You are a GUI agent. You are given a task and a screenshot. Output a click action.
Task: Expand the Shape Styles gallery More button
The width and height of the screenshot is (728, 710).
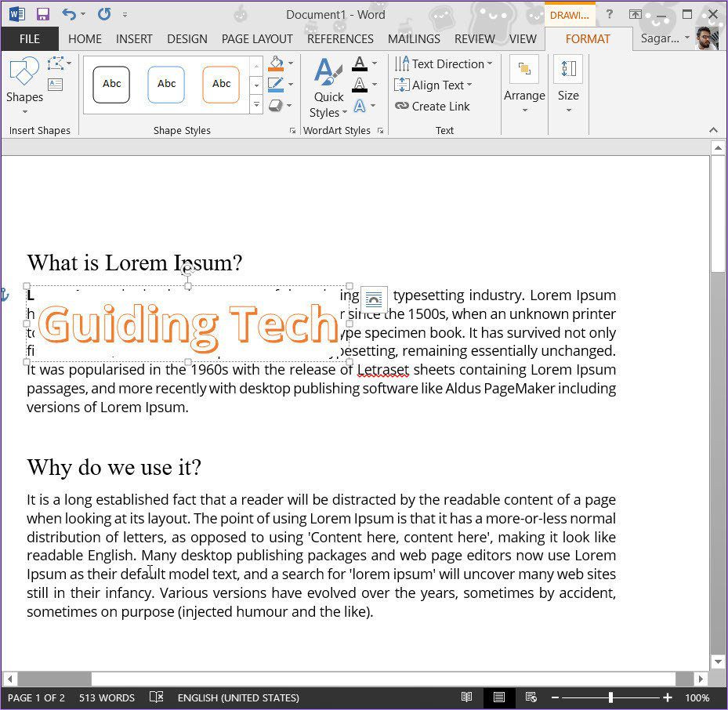coord(256,104)
